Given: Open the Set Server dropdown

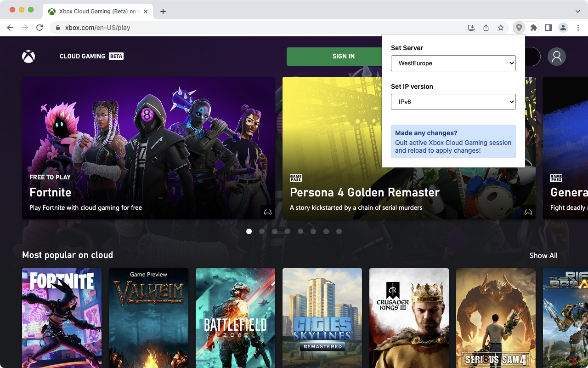Looking at the screenshot, I should pyautogui.click(x=453, y=63).
